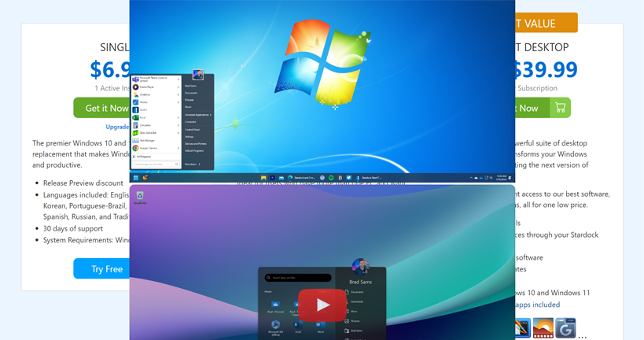Click the shopping cart icon on green button
This screenshot has width=644, height=340.
[x=560, y=108]
